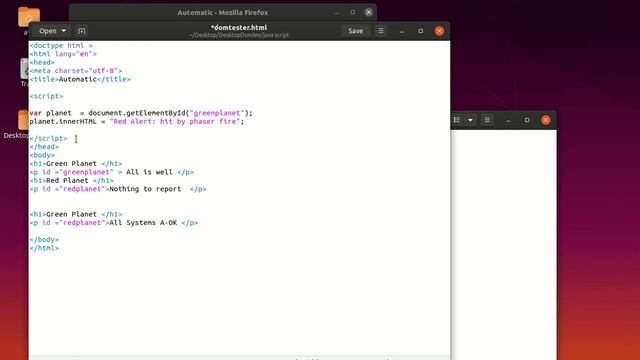Click the 'Nothing to report' paragraph text
This screenshot has width=640, height=360.
pyautogui.click(x=145, y=189)
